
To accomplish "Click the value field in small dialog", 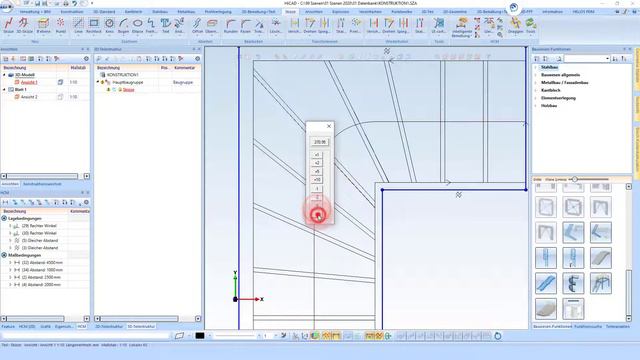I will (320, 142).
